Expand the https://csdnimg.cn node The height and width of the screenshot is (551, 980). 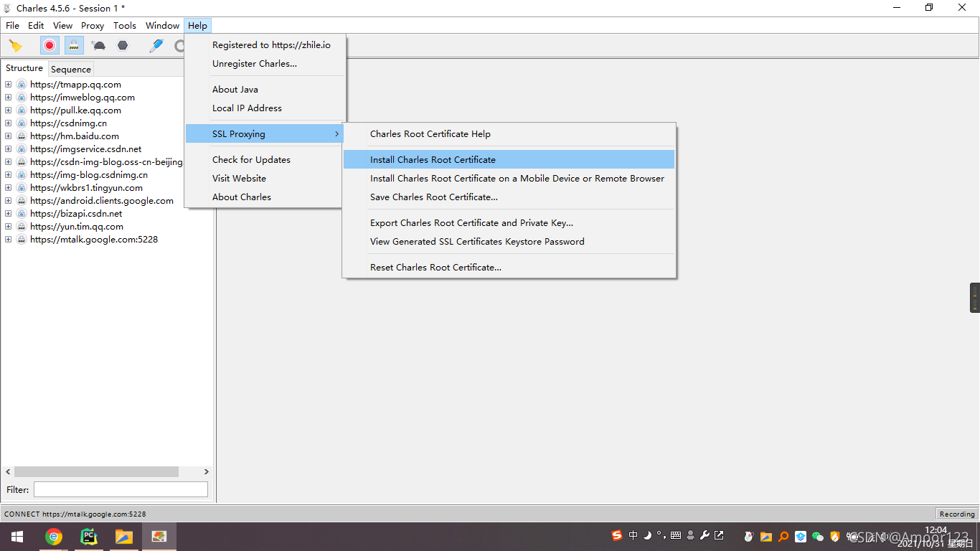tap(8, 123)
